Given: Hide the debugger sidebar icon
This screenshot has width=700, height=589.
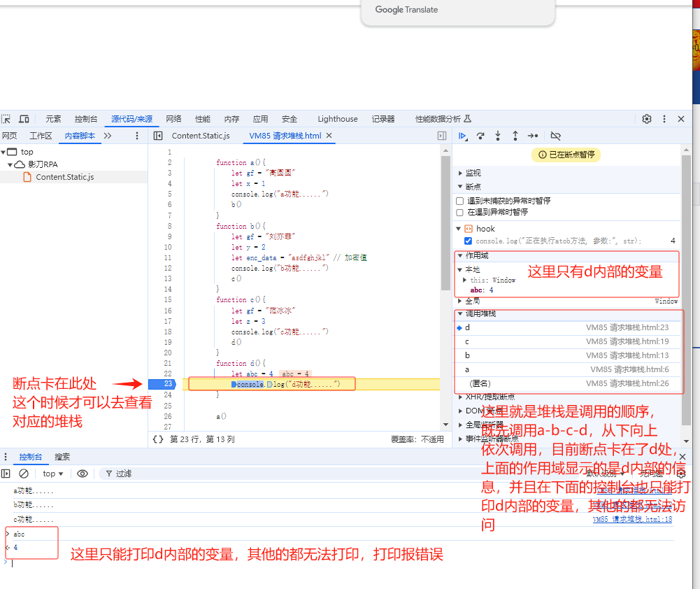Looking at the screenshot, I should [x=442, y=136].
